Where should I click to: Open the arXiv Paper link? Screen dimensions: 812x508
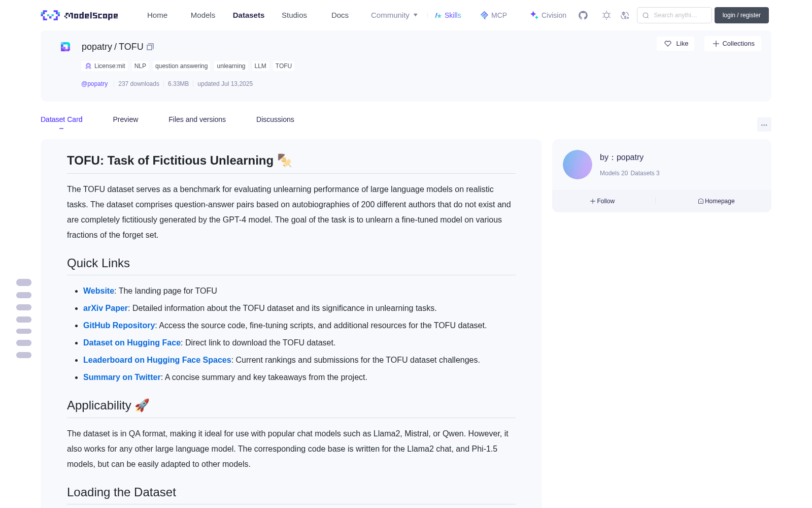(x=106, y=308)
